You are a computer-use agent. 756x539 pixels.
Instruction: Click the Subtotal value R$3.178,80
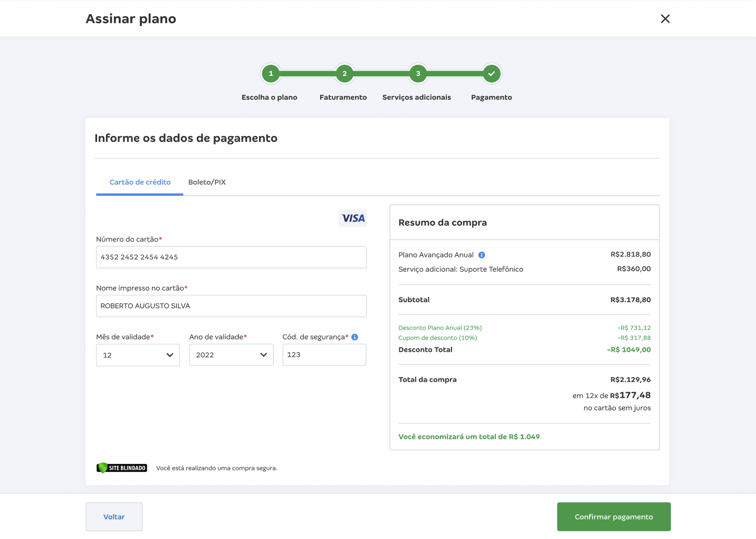click(x=630, y=300)
